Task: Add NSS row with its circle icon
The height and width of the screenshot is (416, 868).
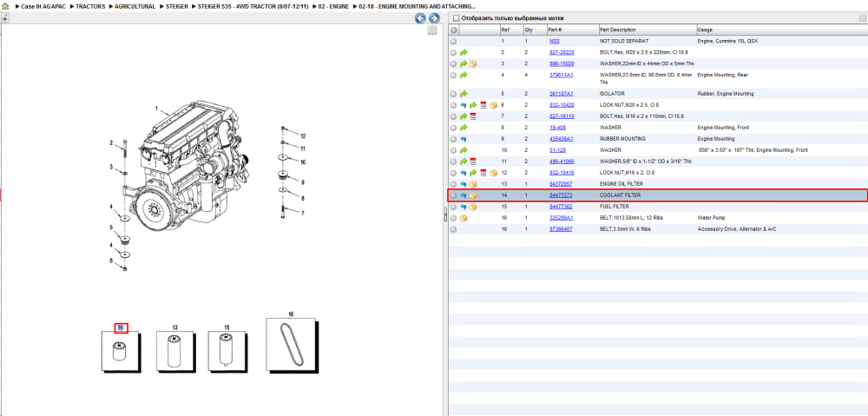Action: pos(453,42)
